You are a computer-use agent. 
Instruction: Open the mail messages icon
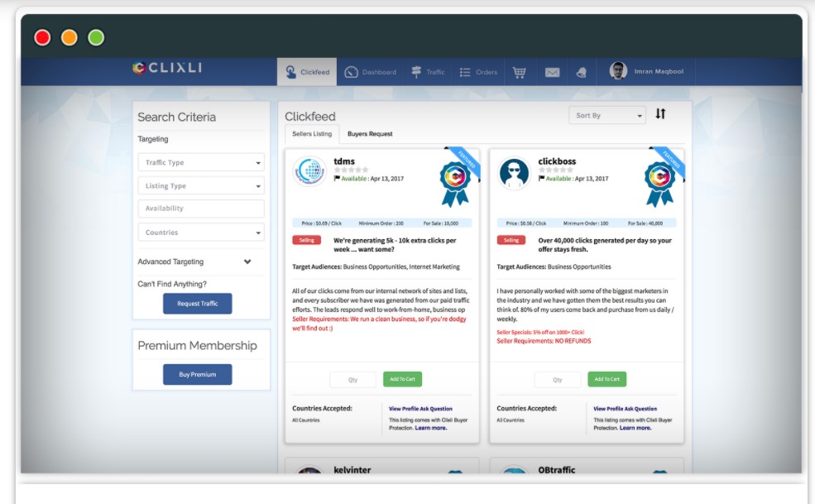(x=552, y=72)
